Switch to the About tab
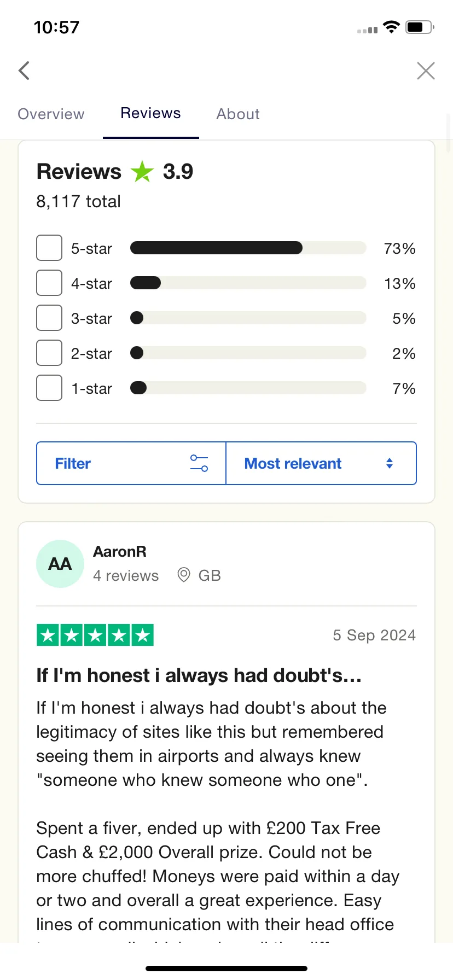The height and width of the screenshot is (980, 453). tap(238, 114)
